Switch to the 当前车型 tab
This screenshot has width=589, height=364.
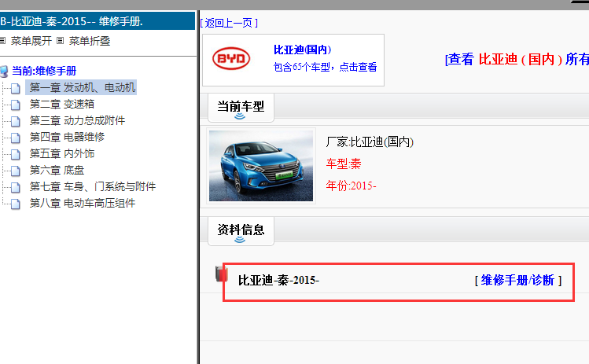241,108
